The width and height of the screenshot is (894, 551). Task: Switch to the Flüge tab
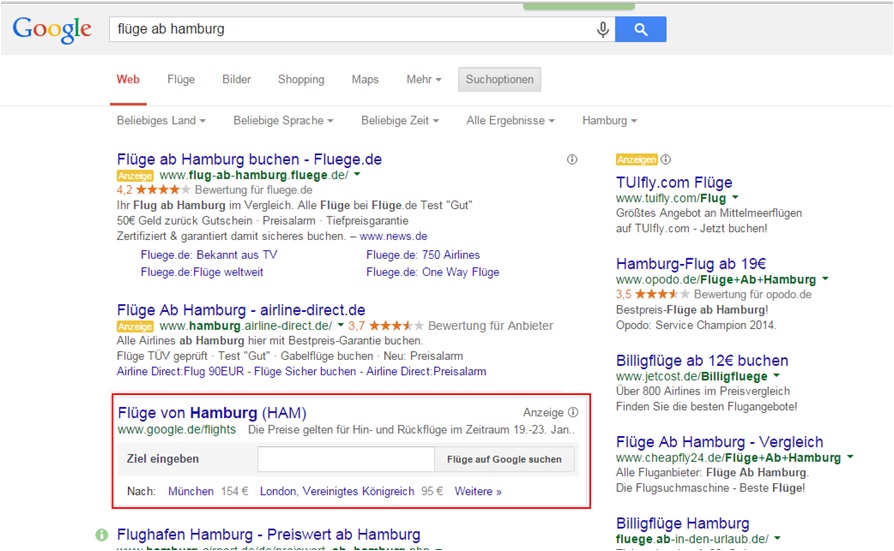pyautogui.click(x=181, y=79)
